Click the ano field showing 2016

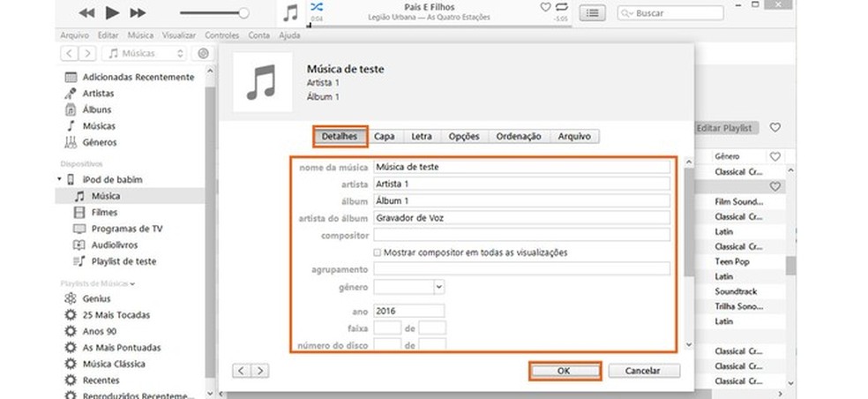(x=408, y=311)
